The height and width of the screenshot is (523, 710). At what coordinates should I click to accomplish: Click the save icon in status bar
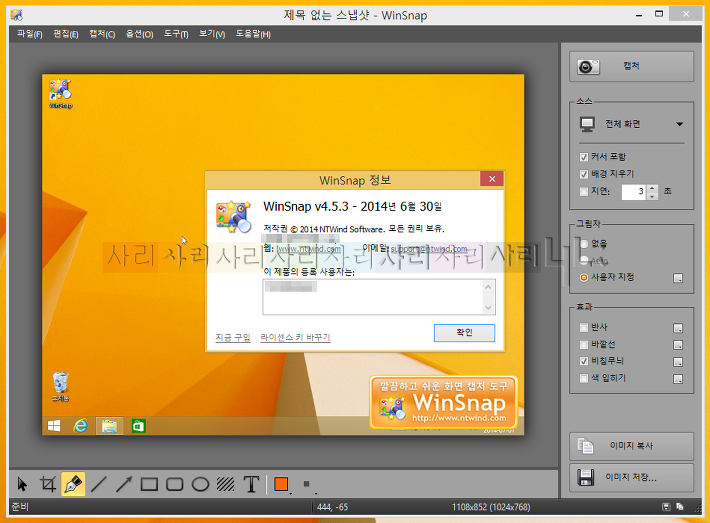click(x=666, y=507)
